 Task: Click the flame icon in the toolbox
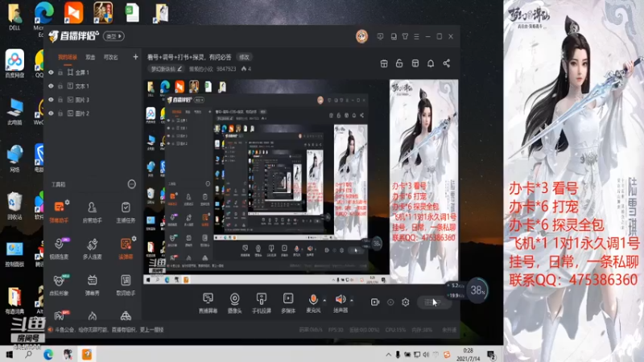[92, 315]
